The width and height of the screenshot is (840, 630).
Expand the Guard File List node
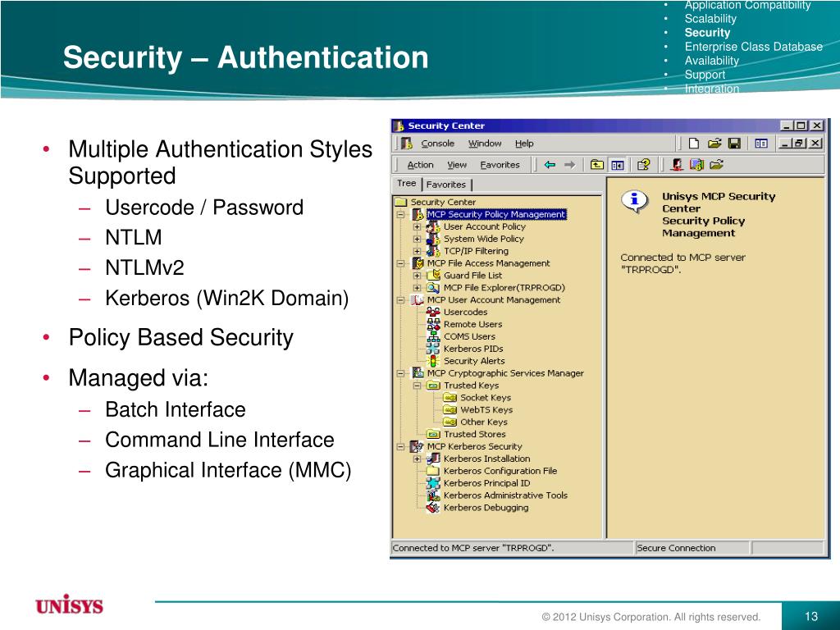coord(417,276)
